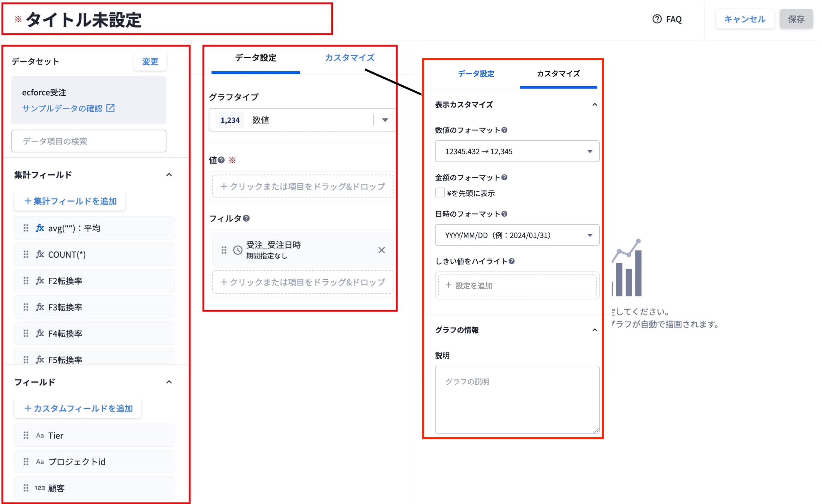Select the プロジェクトid field row
Viewport: 822px width, 504px height.
coord(94,462)
